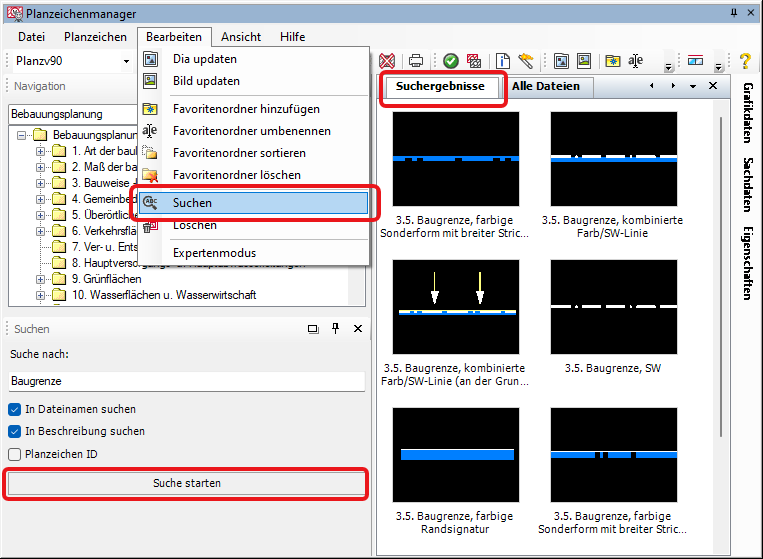Expand the '9. Grünflächen' tree node
The height and width of the screenshot is (559, 763).
[42, 279]
